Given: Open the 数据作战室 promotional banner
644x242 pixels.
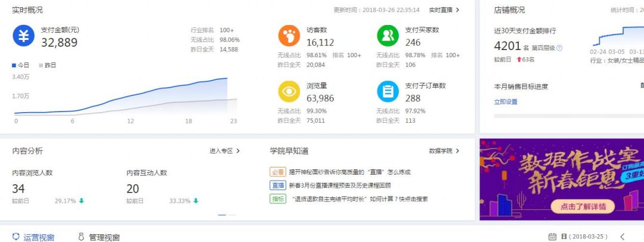Looking at the screenshot, I should tap(562, 179).
